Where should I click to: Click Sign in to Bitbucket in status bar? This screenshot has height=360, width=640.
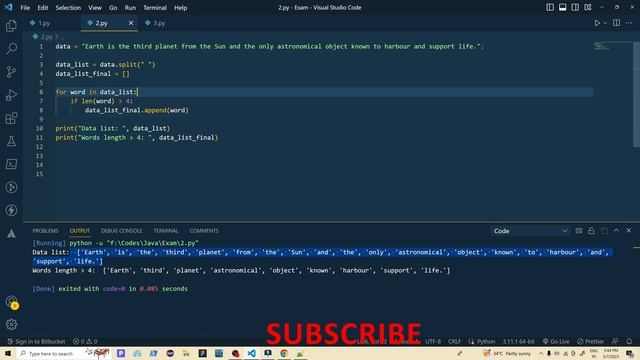(36, 341)
